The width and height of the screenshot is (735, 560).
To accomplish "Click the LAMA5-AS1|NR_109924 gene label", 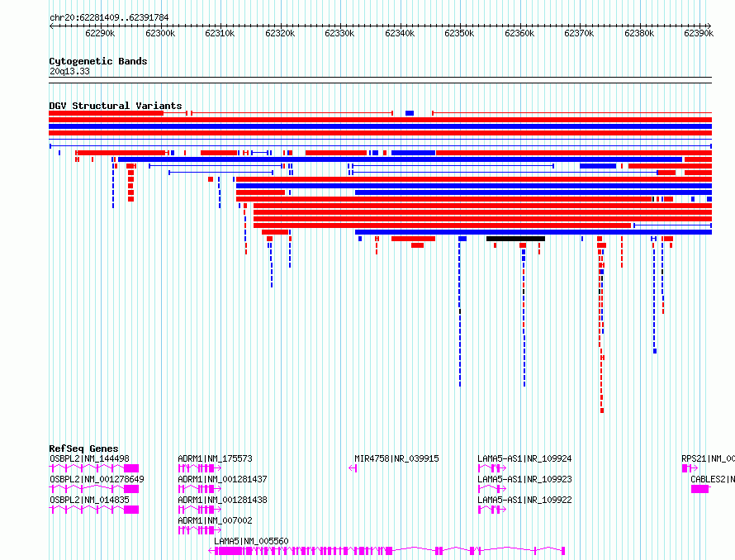I will (524, 458).
